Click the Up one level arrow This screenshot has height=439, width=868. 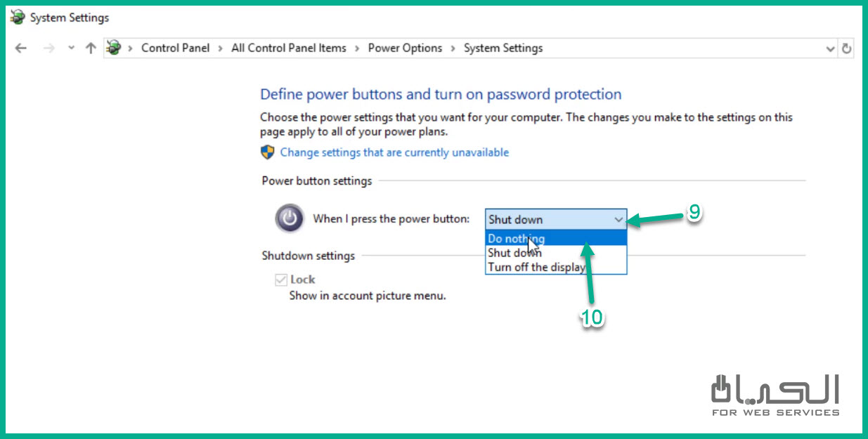[x=90, y=48]
